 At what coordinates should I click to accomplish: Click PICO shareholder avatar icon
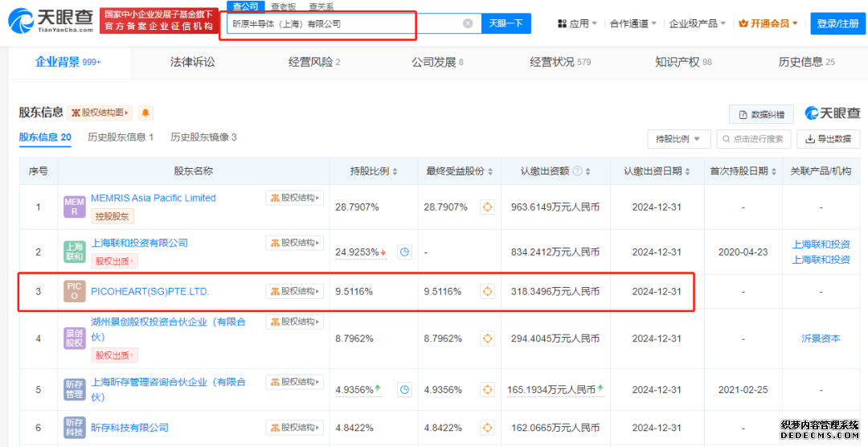pos(74,291)
